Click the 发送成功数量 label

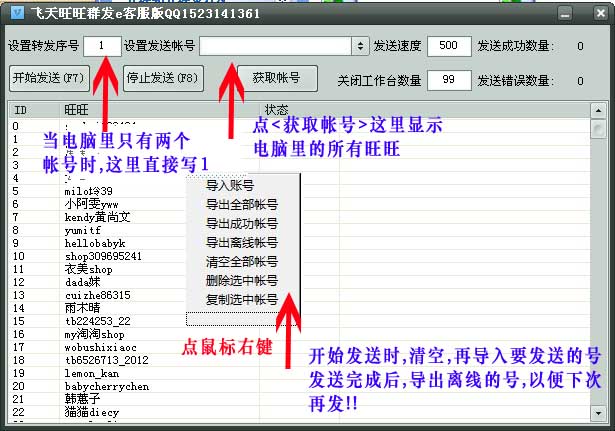coord(516,46)
